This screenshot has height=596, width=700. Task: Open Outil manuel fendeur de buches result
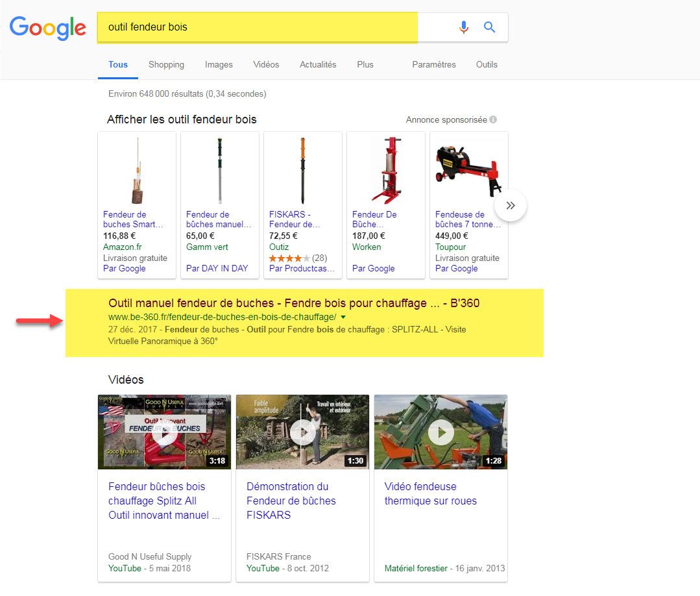coord(294,303)
